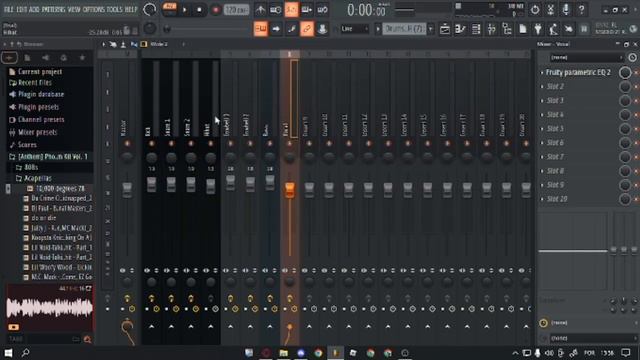Open the TOOLS menu
640x360 pixels.
(x=114, y=9)
